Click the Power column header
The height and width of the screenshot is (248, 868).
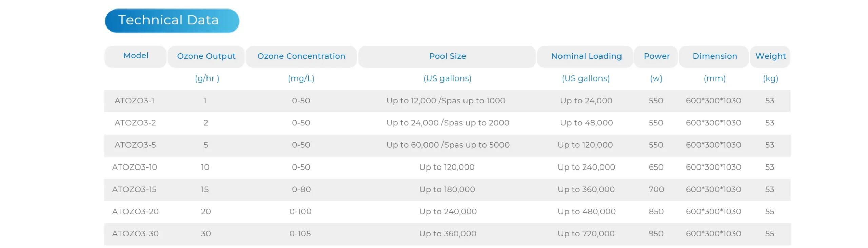tap(656, 56)
